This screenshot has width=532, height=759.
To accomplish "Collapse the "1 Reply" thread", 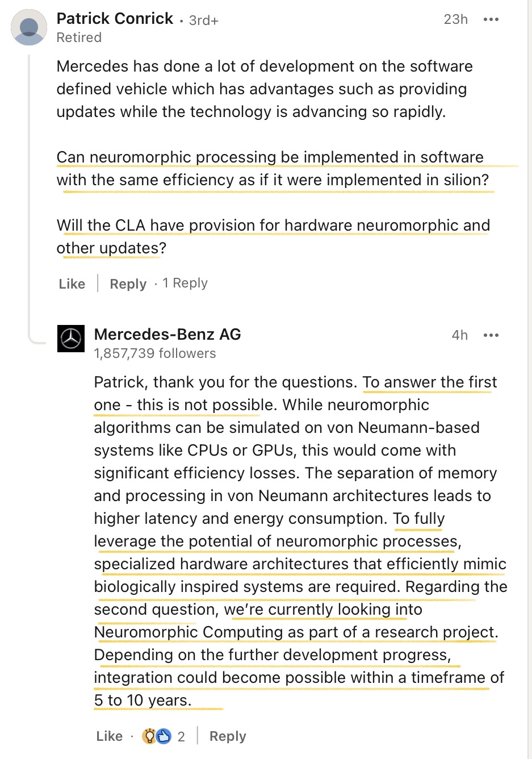I will pos(185,283).
